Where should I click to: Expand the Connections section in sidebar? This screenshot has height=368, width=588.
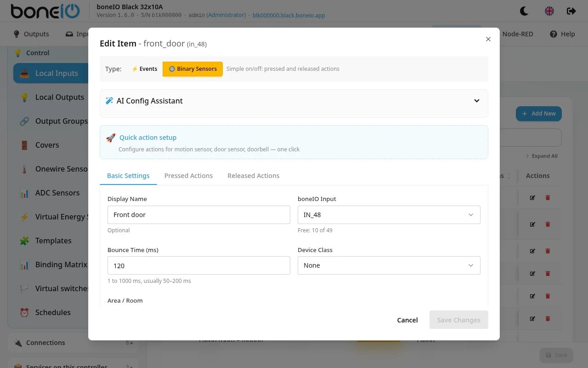(73, 343)
